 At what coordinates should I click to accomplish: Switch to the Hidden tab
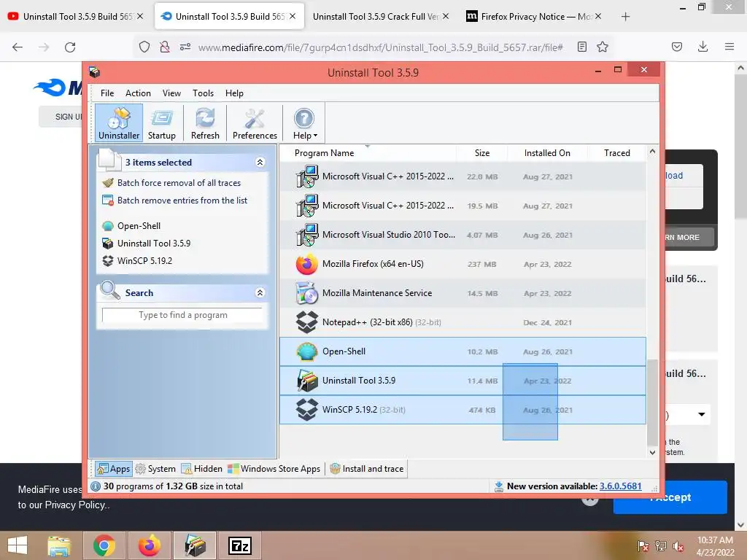(x=202, y=469)
